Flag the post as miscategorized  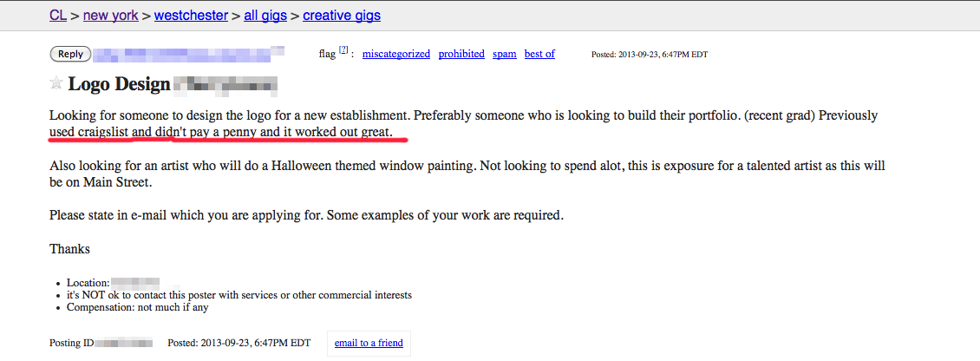(395, 54)
